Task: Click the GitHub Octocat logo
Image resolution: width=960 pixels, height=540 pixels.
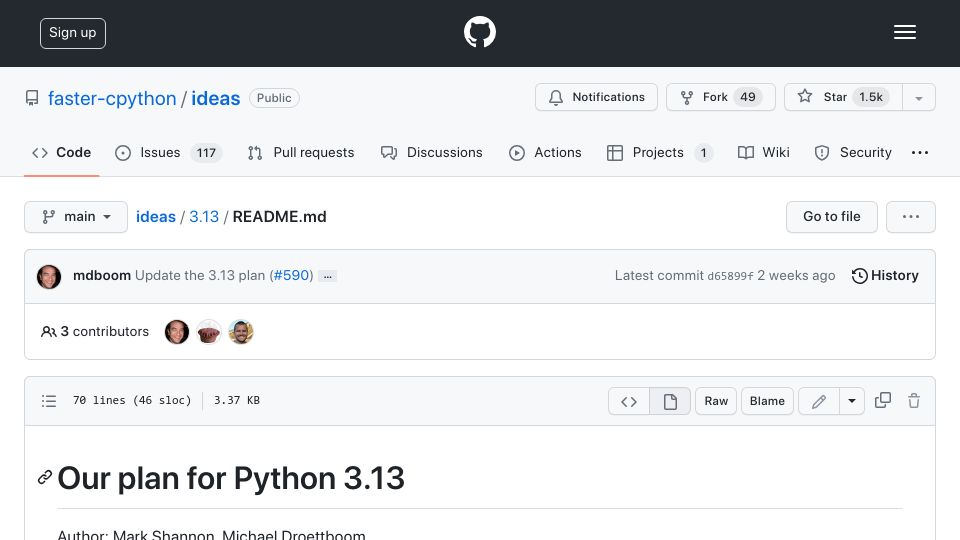Action: (x=479, y=32)
